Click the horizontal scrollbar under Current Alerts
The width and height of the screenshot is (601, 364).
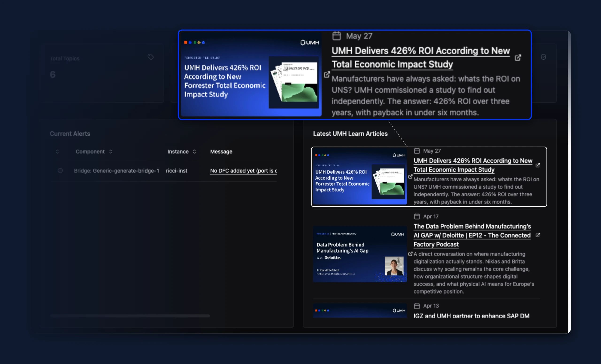point(130,316)
